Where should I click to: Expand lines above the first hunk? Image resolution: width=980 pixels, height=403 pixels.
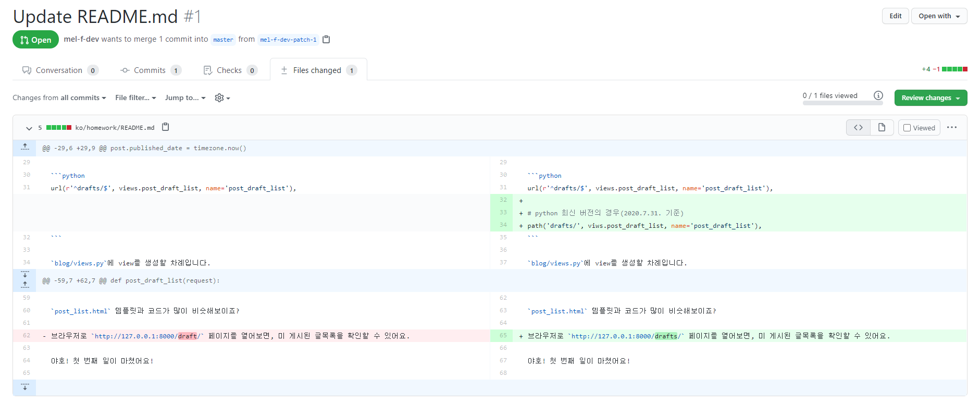coord(24,148)
